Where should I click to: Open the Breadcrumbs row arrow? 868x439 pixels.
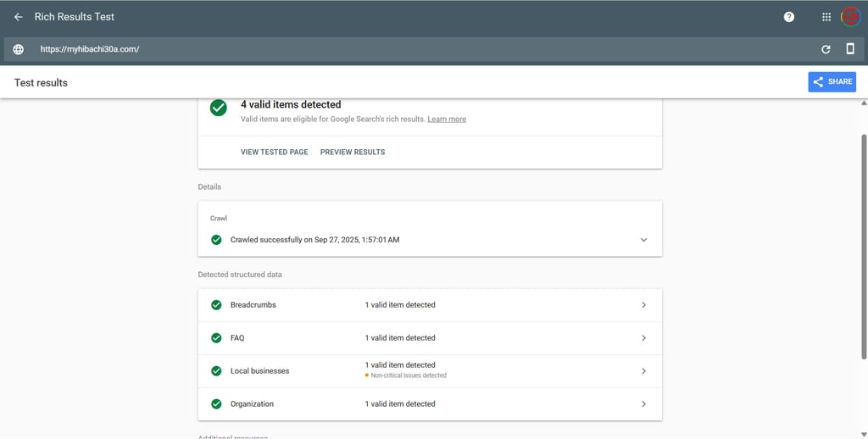[643, 305]
